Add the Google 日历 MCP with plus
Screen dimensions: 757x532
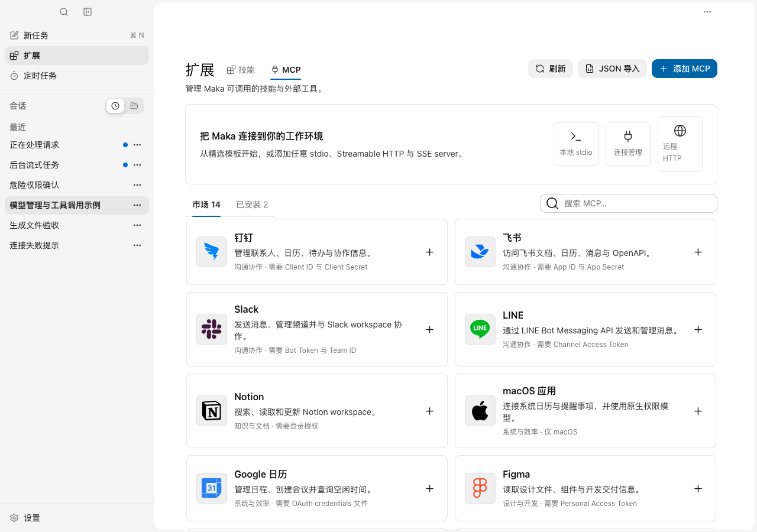tap(430, 488)
